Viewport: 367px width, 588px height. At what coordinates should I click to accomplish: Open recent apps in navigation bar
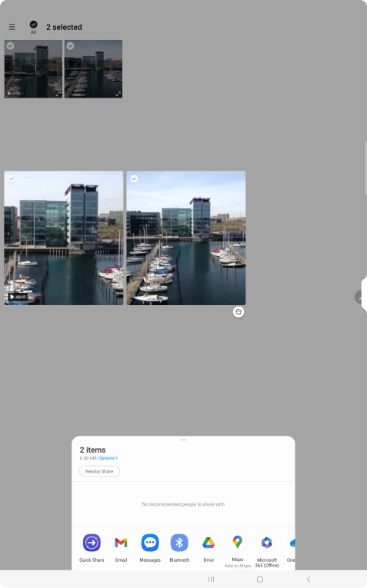212,580
